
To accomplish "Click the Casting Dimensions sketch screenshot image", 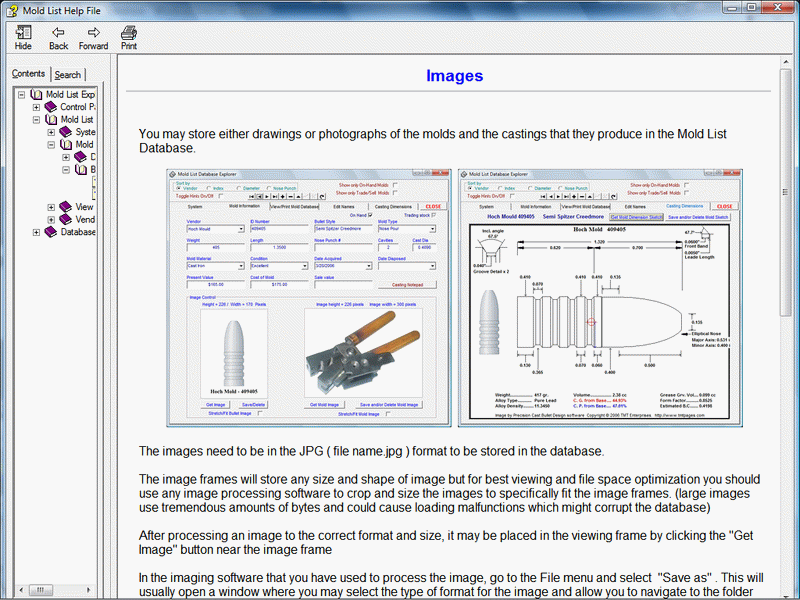I will [601, 298].
